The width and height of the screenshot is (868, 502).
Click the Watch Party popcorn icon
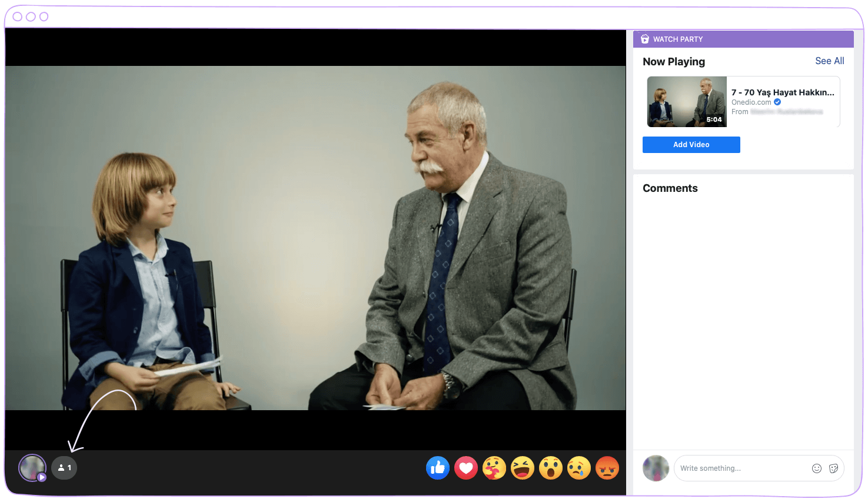645,39
